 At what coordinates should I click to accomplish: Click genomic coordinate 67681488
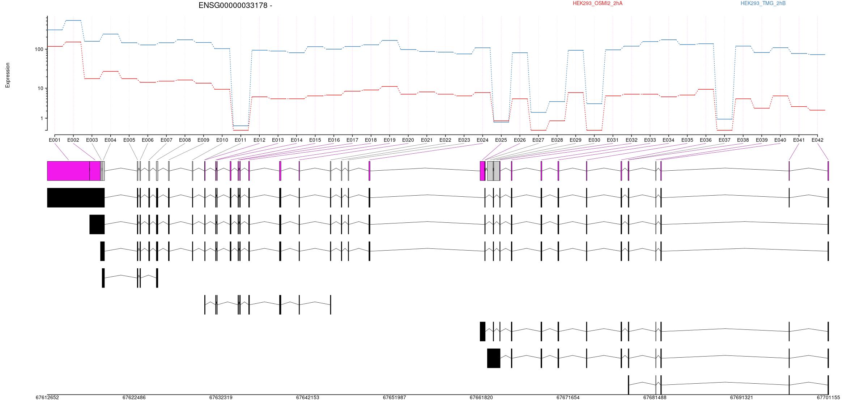655,397
